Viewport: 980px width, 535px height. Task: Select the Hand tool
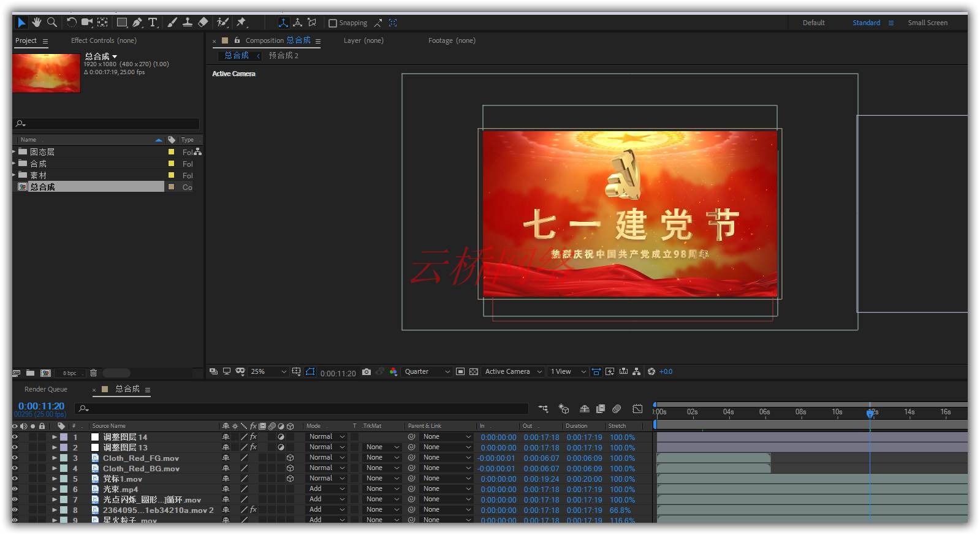click(37, 23)
